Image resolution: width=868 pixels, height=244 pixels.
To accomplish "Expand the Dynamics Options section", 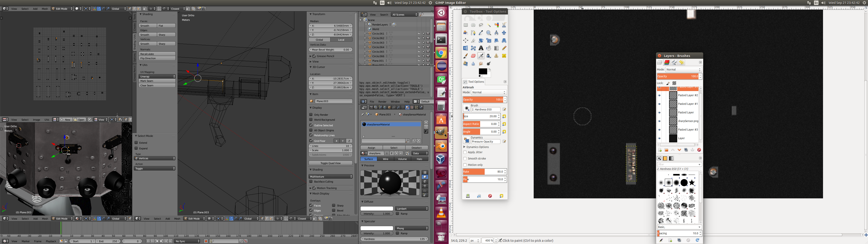I will pos(464,147).
